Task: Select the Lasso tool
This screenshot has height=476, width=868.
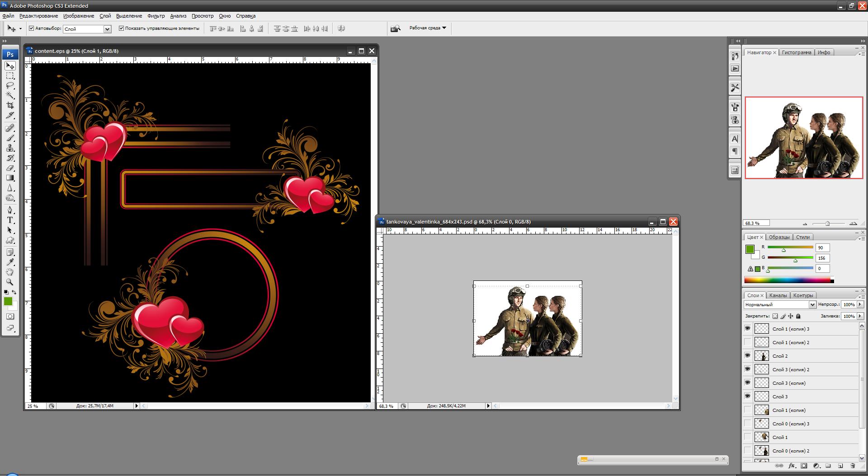Action: click(x=10, y=85)
